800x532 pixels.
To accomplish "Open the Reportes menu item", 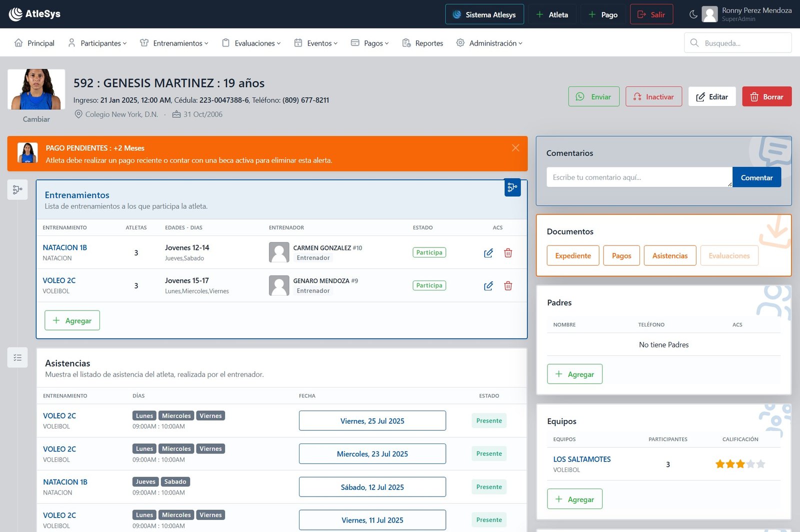I will pyautogui.click(x=422, y=43).
